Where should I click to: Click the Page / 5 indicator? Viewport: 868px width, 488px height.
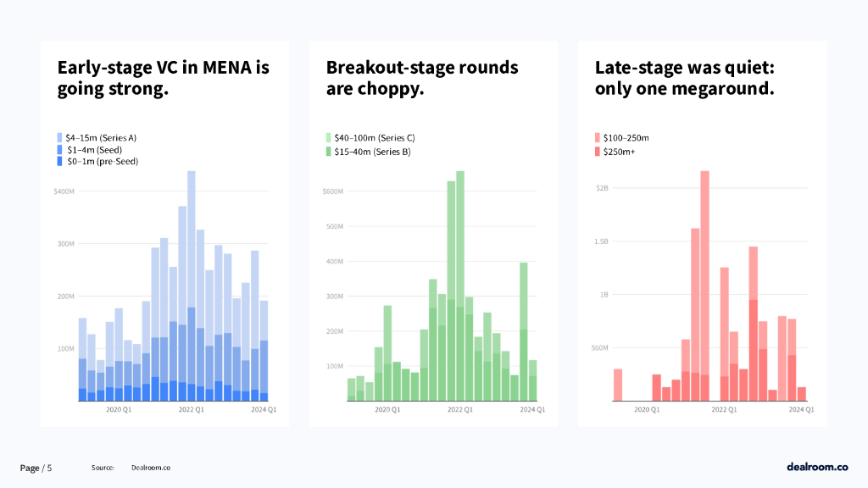[36, 468]
